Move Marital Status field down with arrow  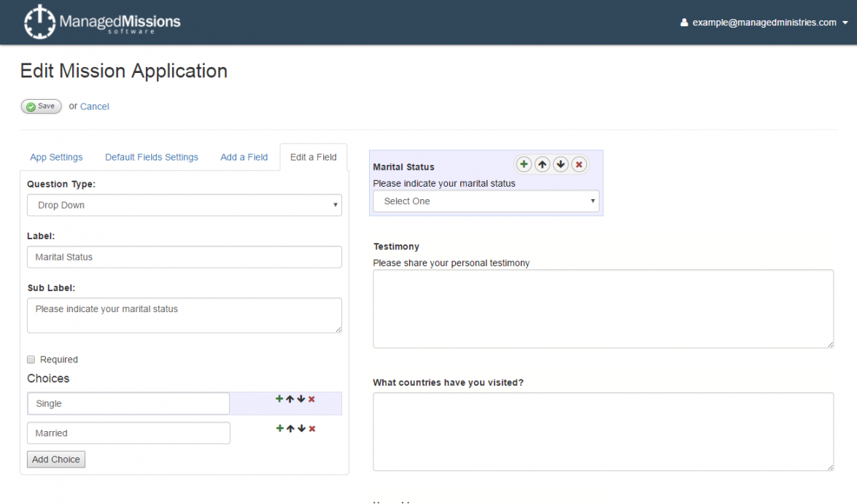pyautogui.click(x=560, y=165)
